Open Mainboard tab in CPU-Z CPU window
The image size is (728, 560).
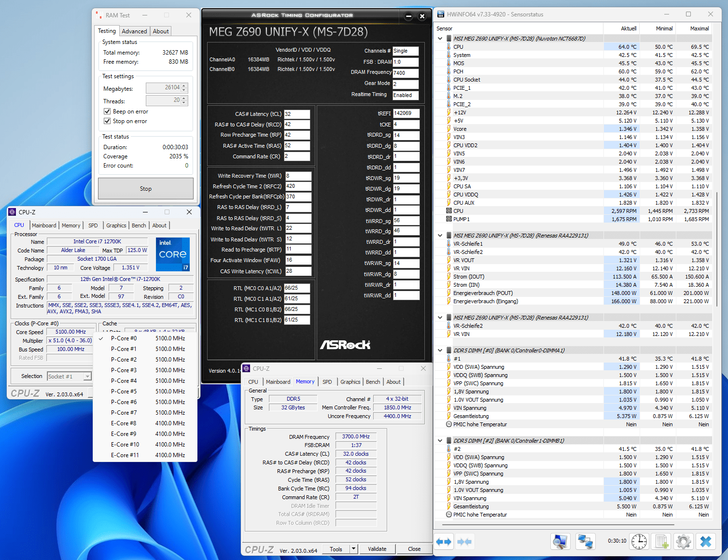44,225
